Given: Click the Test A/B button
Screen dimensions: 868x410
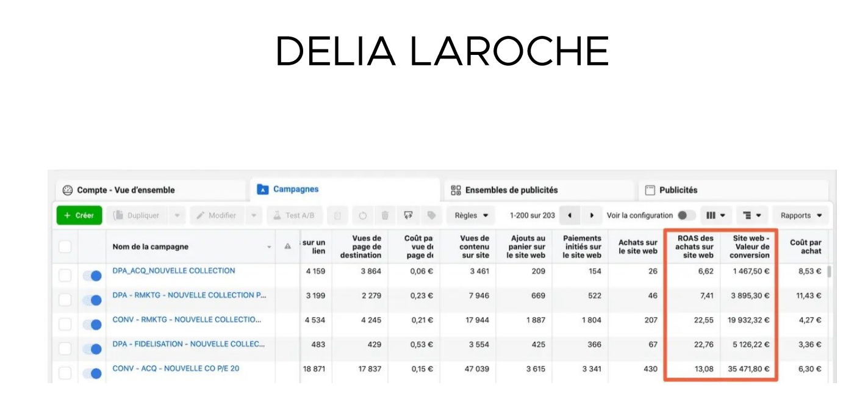Looking at the screenshot, I should tap(295, 215).
